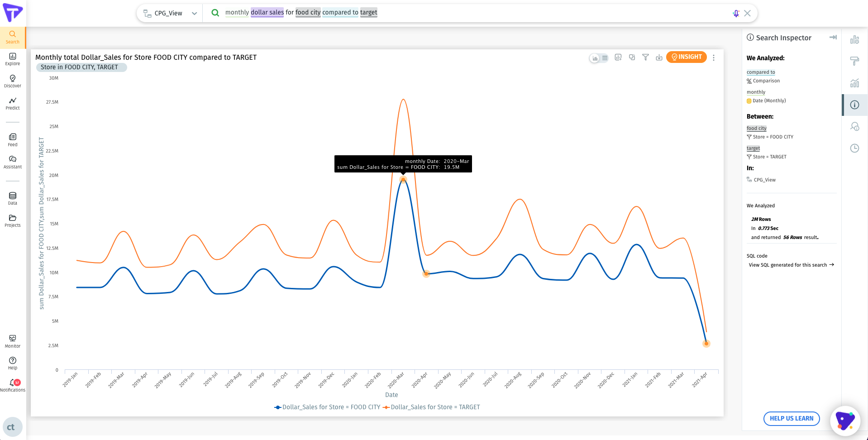Click 'Store = FOOD CITY' filter text
Viewport: 868px width, 440px height.
(x=773, y=137)
